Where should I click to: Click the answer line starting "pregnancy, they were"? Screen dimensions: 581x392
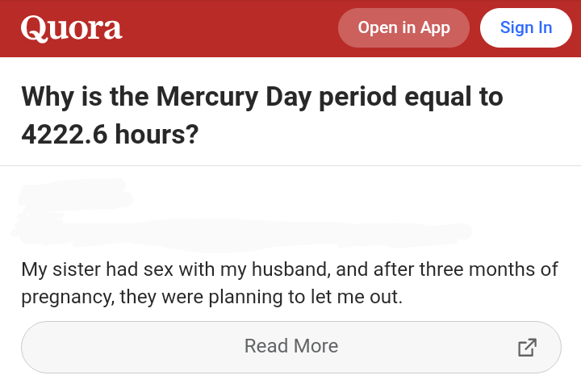click(211, 297)
